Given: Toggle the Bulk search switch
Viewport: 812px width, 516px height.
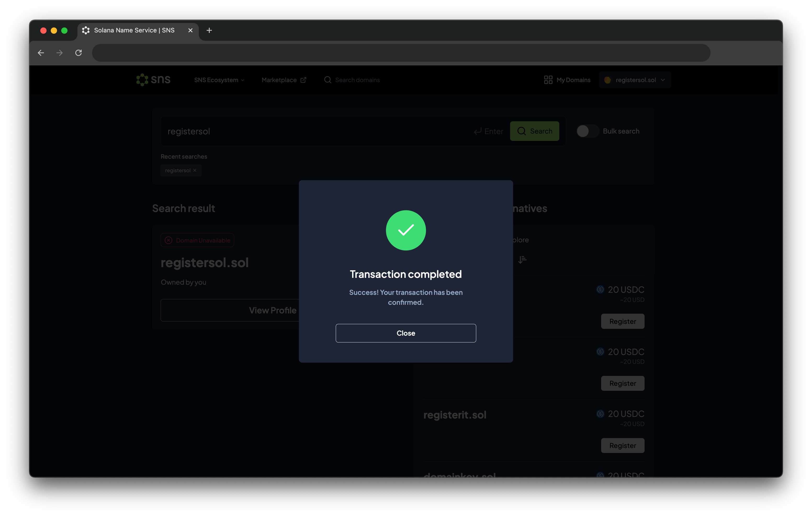Looking at the screenshot, I should [x=587, y=131].
